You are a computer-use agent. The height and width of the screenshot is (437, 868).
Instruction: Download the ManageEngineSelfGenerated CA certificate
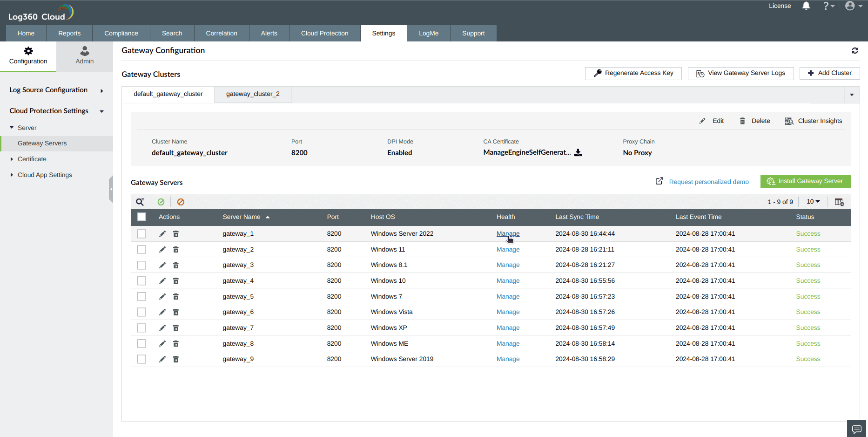click(578, 152)
